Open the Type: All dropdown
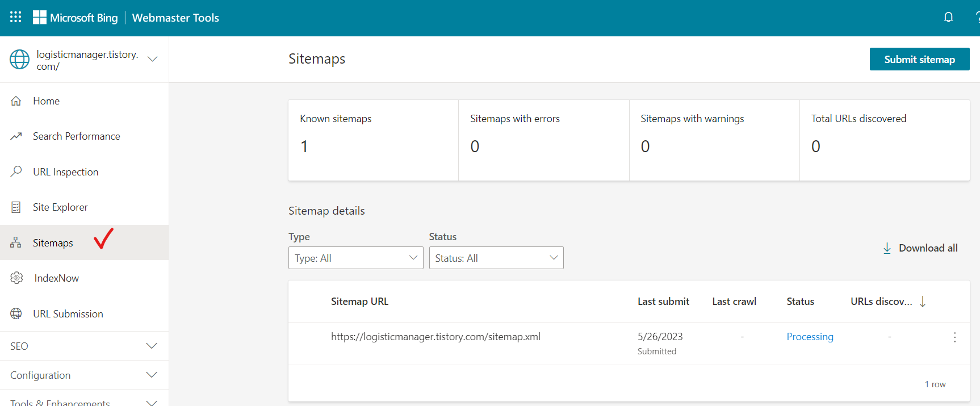The height and width of the screenshot is (406, 980). [356, 258]
